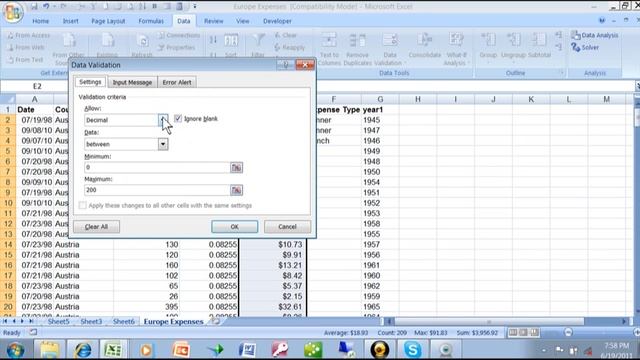Click the Consolidate icon
Screen dimensions: 640x360
click(424, 40)
